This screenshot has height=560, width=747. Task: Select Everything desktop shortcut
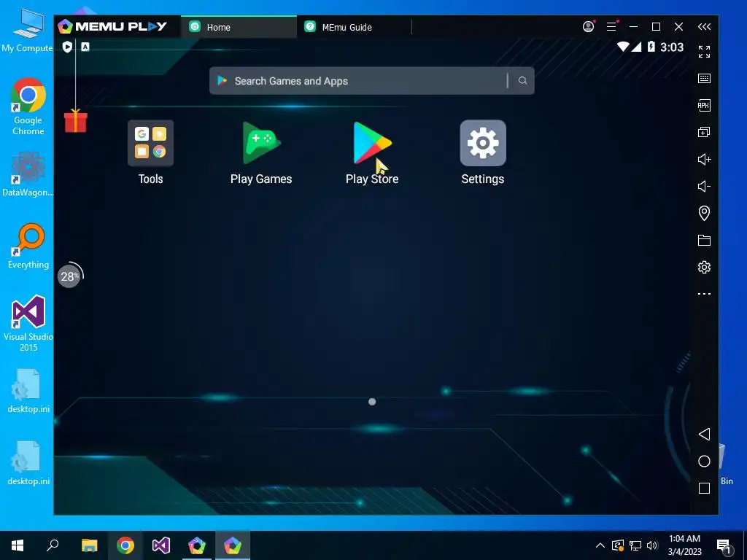[28, 246]
